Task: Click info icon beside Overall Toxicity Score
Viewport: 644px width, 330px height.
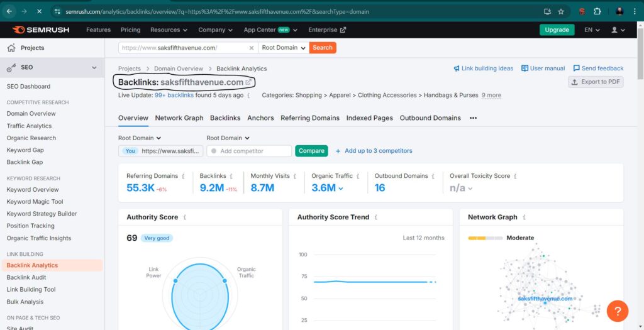Action: click(515, 176)
